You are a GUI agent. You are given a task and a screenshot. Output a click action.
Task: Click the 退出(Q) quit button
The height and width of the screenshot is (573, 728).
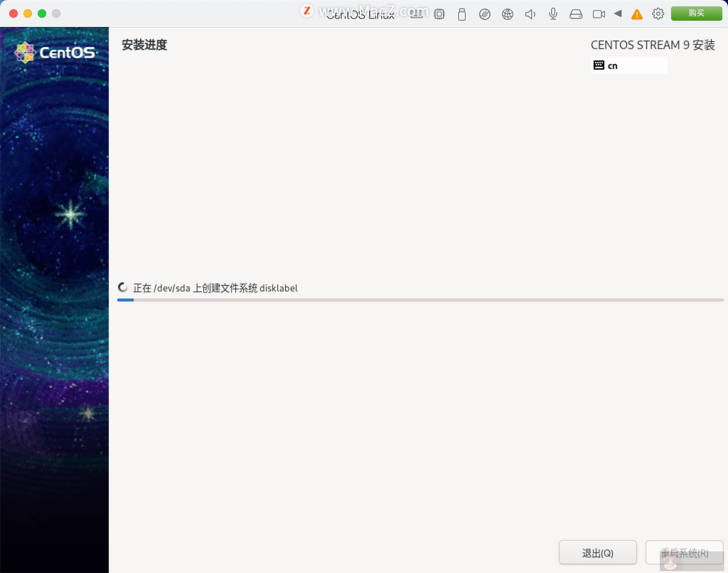click(597, 553)
